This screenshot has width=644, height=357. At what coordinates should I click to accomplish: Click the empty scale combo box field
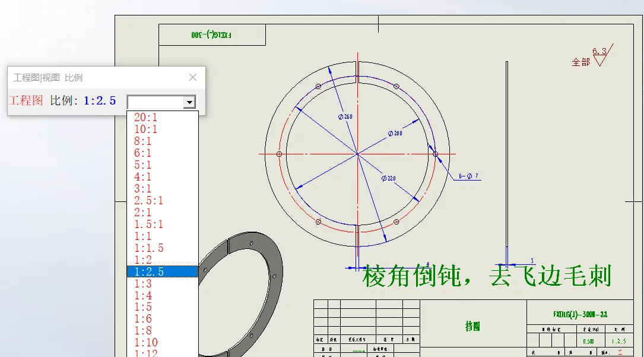tap(156, 102)
